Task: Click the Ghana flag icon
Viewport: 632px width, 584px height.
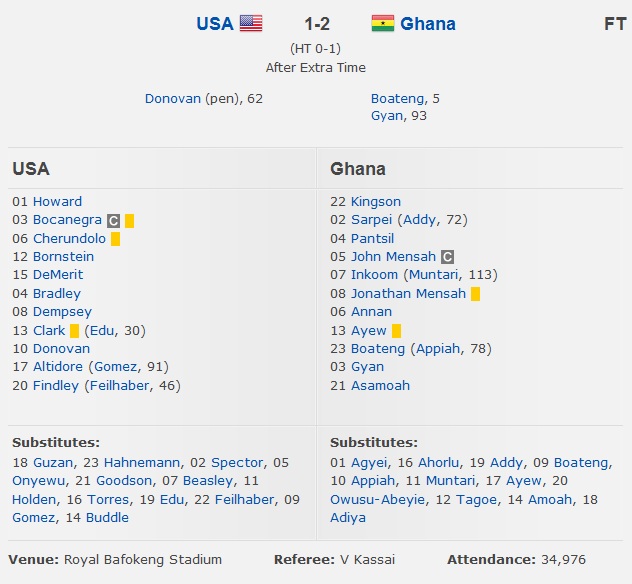Action: click(x=382, y=23)
